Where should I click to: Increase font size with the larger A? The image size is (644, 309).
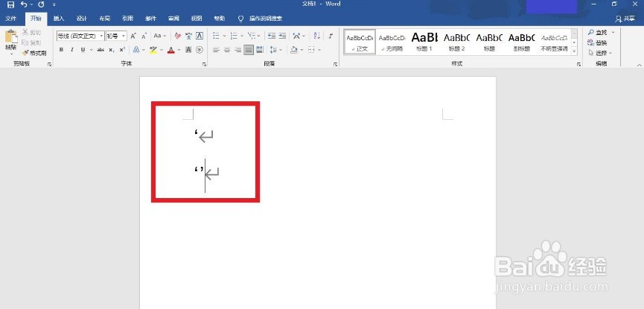[x=133, y=36]
